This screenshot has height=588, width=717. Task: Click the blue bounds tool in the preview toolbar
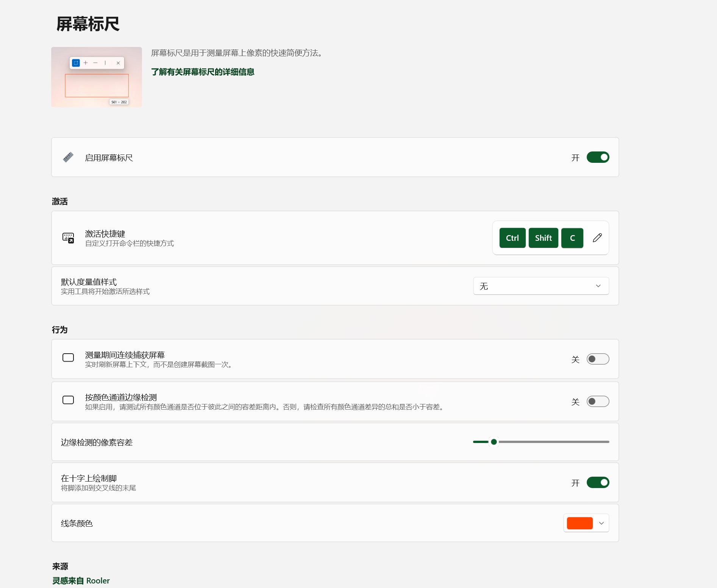tap(76, 63)
